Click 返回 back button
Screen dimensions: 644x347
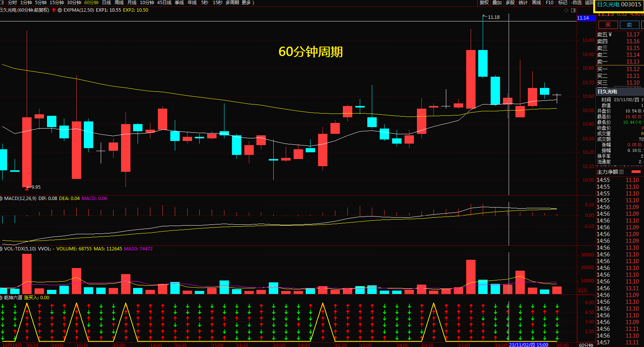pos(589,3)
